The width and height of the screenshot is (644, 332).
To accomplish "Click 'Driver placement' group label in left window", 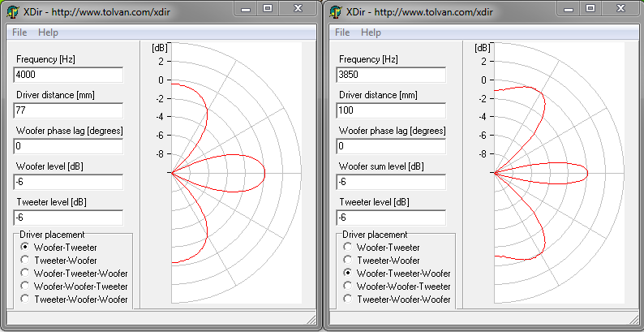I will pyautogui.click(x=52, y=235).
